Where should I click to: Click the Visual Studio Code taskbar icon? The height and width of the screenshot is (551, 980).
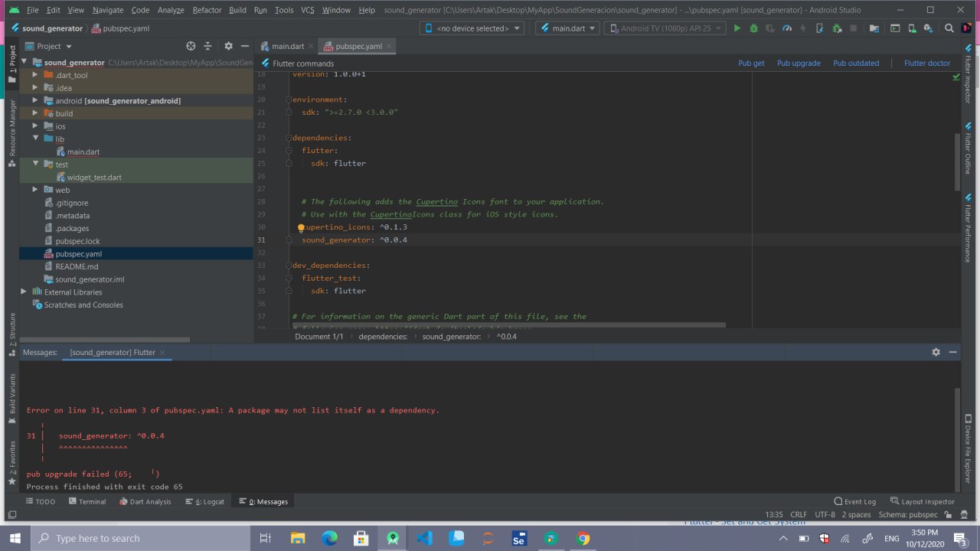pyautogui.click(x=424, y=538)
